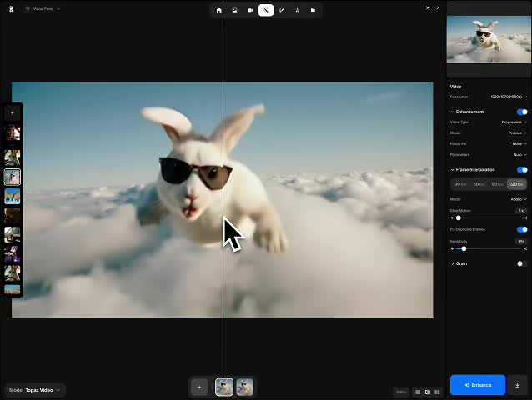532x400 pixels.
Task: Click the download icon beside Enhance
Action: coord(518,385)
